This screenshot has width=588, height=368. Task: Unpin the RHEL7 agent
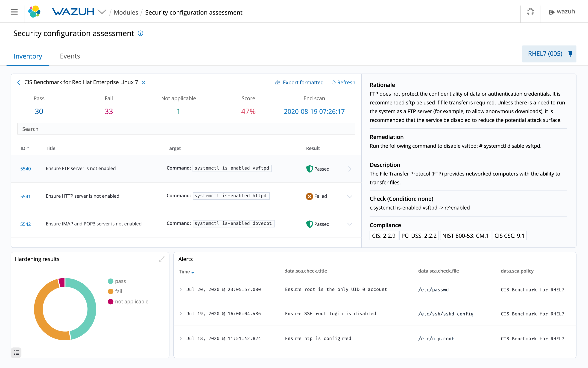click(570, 54)
